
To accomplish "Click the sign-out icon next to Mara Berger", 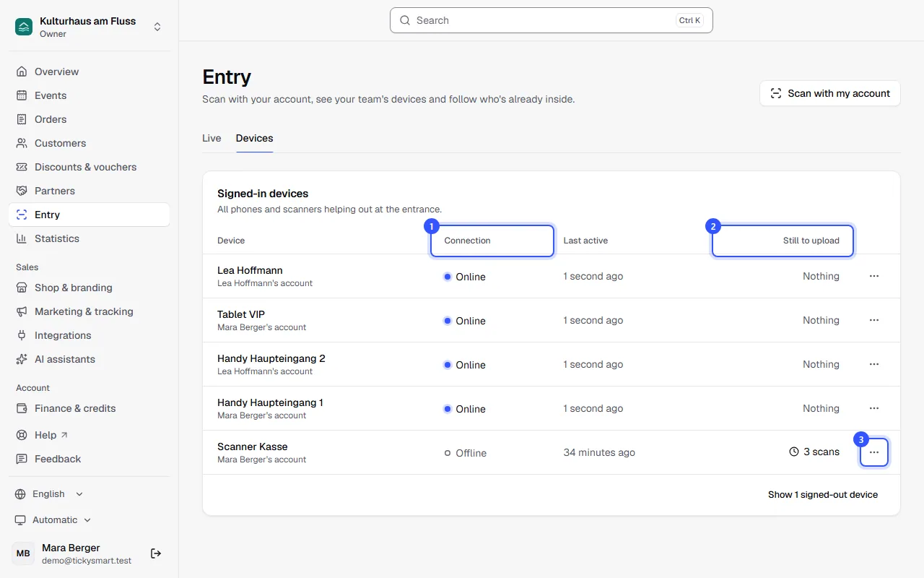I will (x=156, y=553).
